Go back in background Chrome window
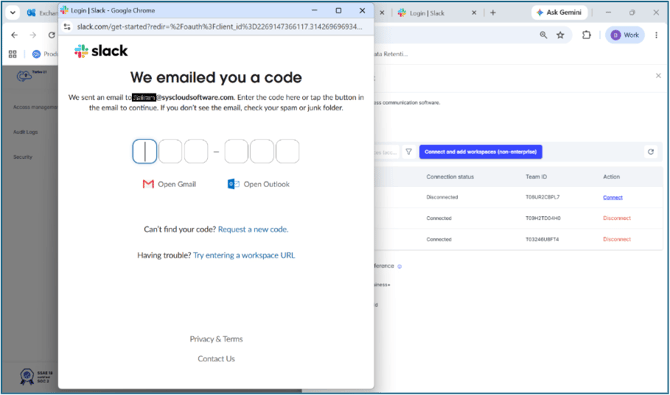This screenshot has width=670, height=395. tap(15, 35)
